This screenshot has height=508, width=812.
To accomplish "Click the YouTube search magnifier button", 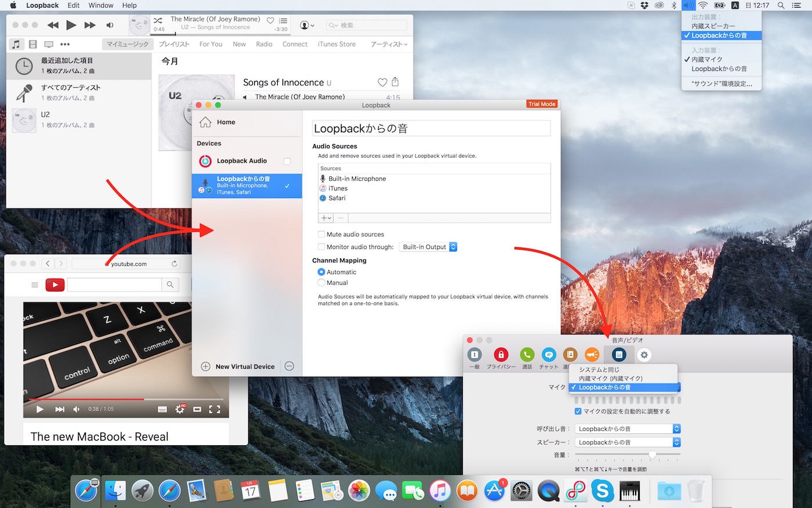I will point(170,284).
